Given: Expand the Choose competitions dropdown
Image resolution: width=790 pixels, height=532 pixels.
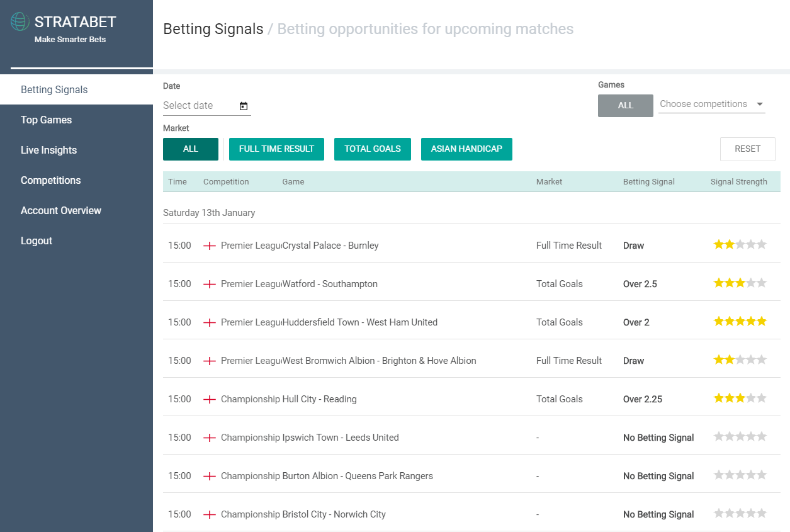Looking at the screenshot, I should 712,105.
